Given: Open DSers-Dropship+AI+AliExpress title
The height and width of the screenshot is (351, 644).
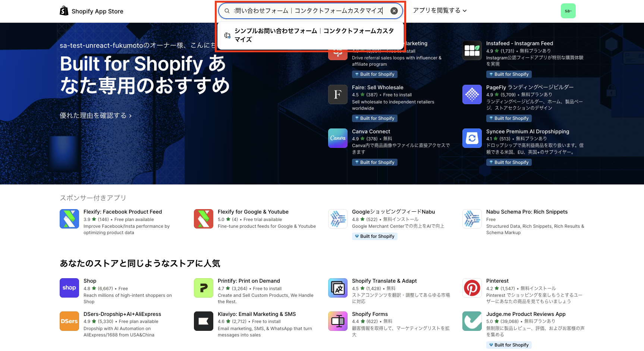Looking at the screenshot, I should point(122,314).
